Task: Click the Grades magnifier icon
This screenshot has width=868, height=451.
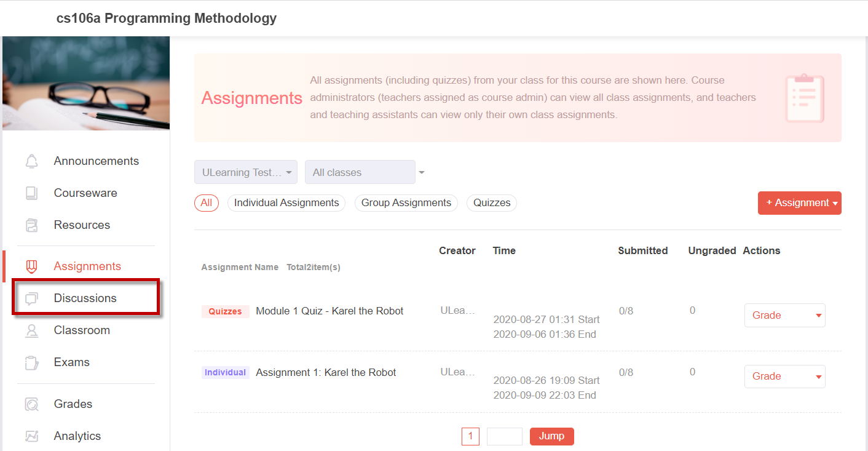Action: tap(31, 404)
